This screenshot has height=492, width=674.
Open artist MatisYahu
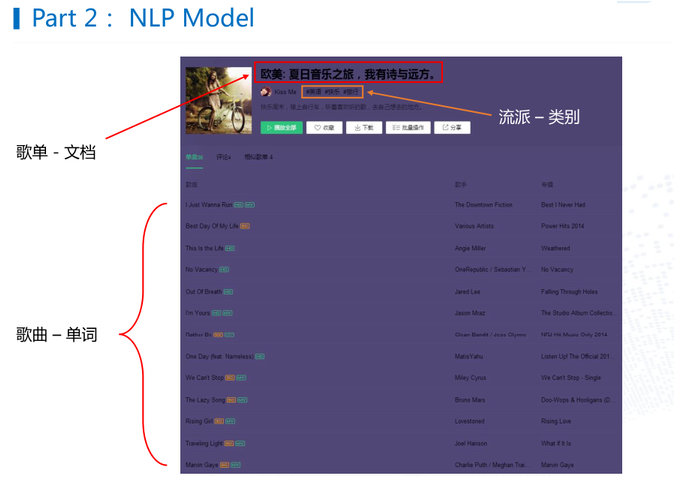tap(469, 357)
